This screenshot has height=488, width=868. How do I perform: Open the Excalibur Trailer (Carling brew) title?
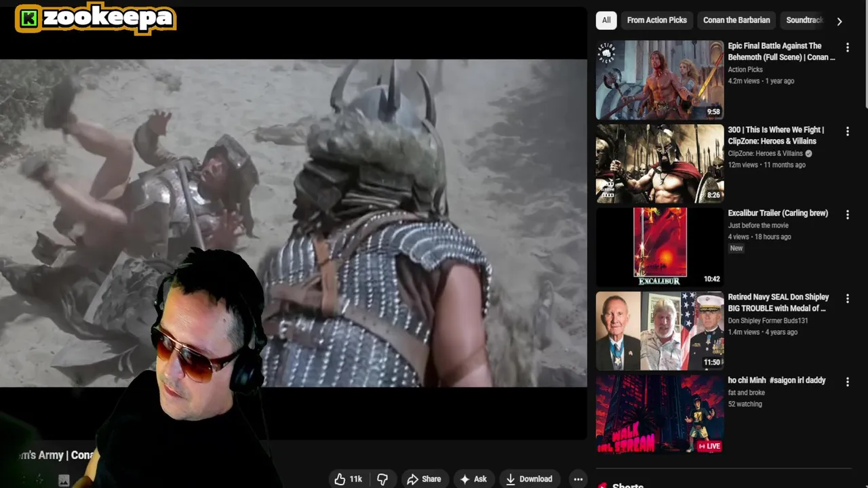click(x=778, y=213)
